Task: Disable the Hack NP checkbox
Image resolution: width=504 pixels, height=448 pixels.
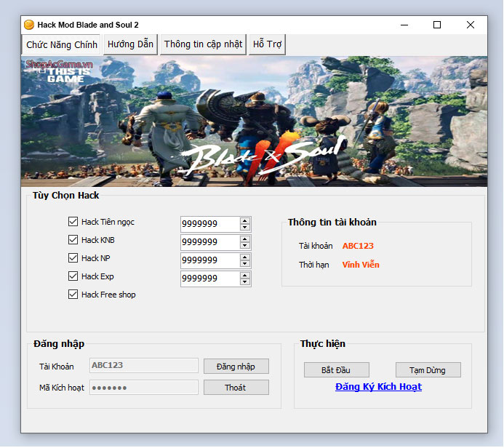Action: (73, 257)
